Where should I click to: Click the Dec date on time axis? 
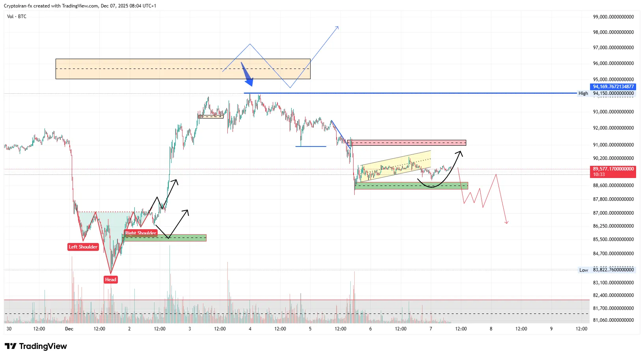69,329
